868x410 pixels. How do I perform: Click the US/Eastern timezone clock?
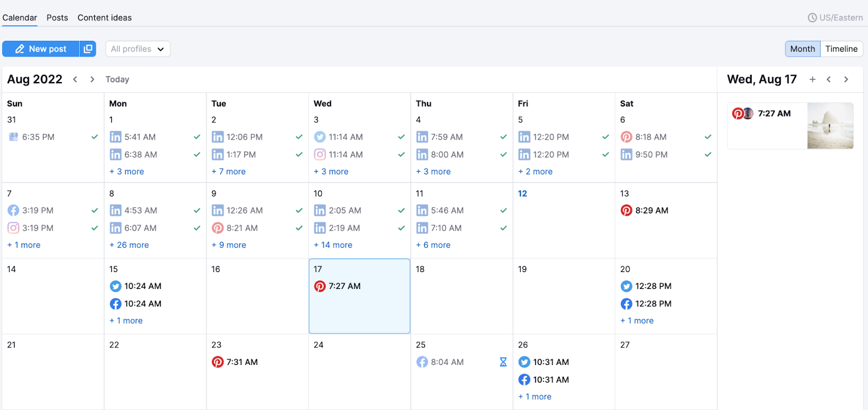812,18
